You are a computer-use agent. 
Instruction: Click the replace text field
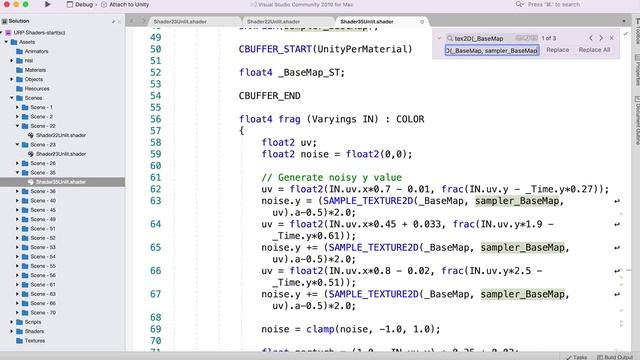[492, 50]
